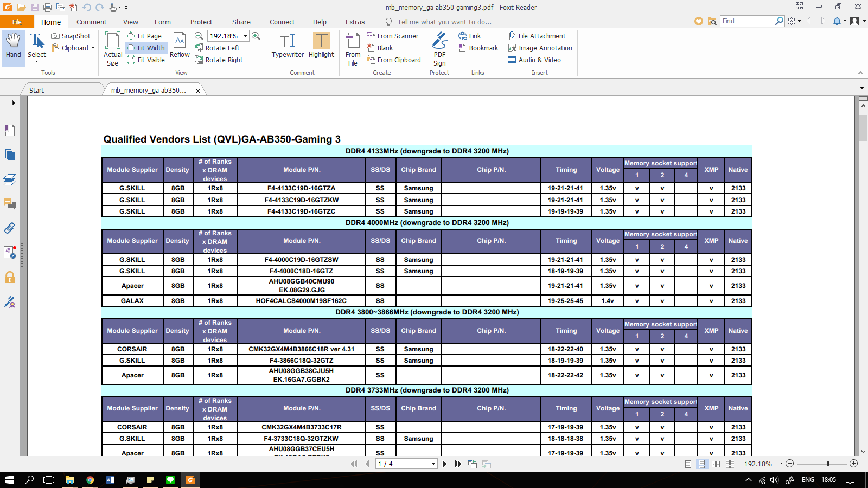Screen dimensions: 868x488
Task: Insert Audio & Video
Action: 534,60
